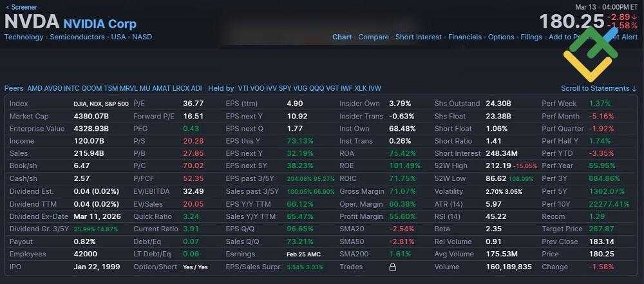Click the Enterprise Value figure 4328.93B
The width and height of the screenshot is (644, 284).
coord(91,129)
